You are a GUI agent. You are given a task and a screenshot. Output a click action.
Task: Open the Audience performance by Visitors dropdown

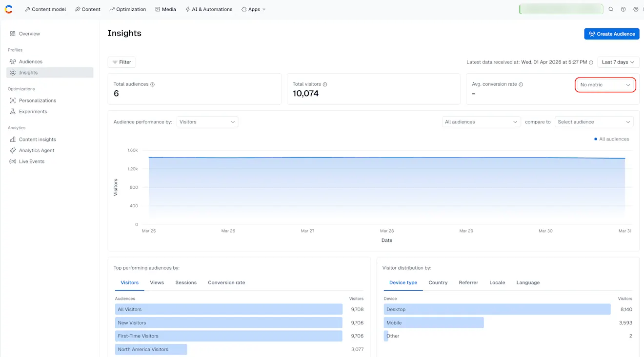point(207,121)
